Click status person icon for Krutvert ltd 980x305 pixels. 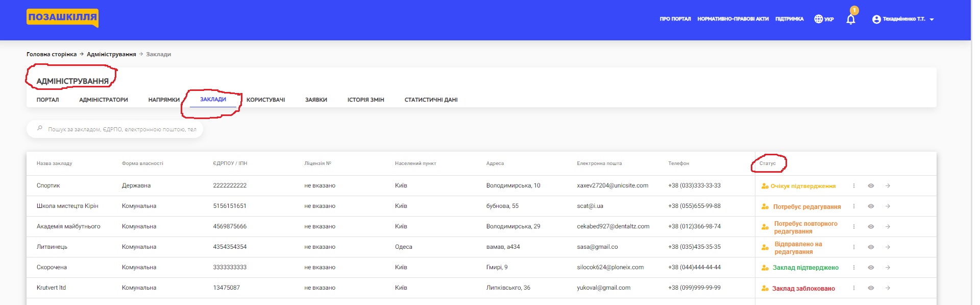pos(765,289)
